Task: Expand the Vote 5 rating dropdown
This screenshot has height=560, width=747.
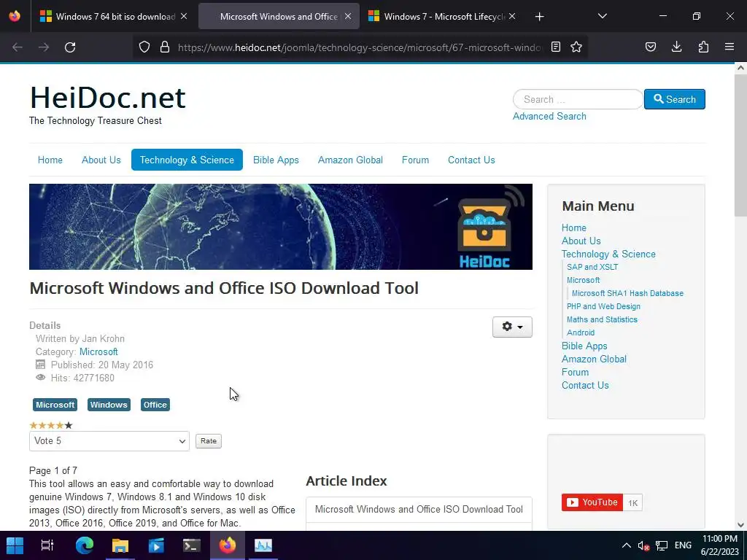Action: tap(109, 441)
